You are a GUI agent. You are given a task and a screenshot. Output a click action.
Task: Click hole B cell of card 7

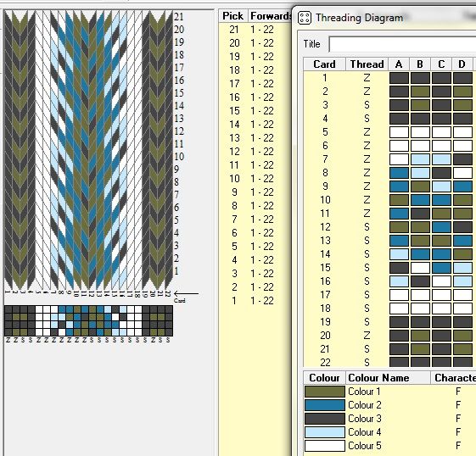[x=420, y=159]
